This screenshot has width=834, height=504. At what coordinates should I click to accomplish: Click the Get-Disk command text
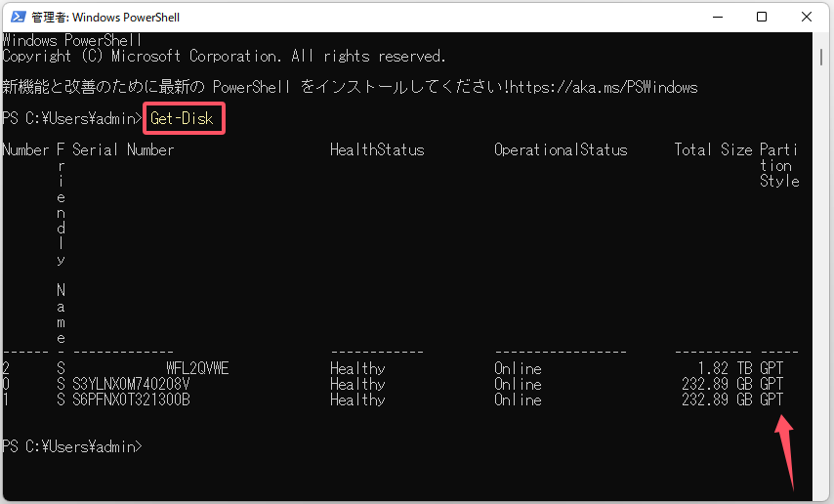(x=182, y=118)
